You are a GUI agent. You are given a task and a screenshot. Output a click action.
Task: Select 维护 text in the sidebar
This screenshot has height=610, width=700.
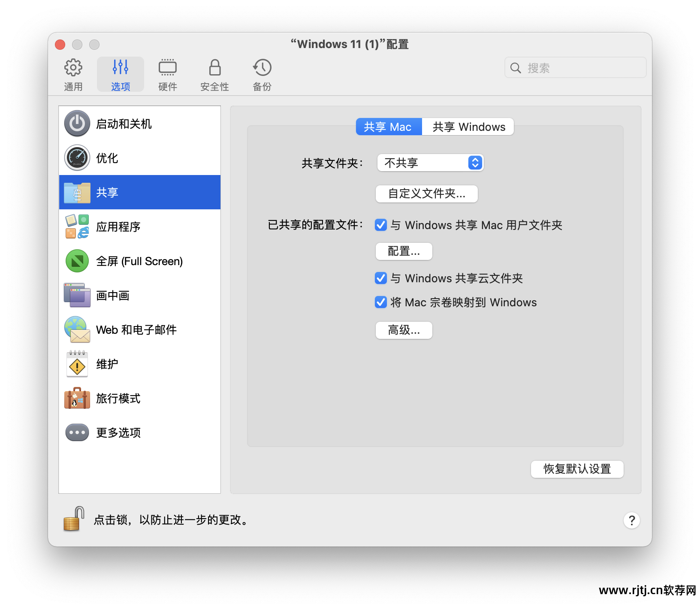(107, 364)
